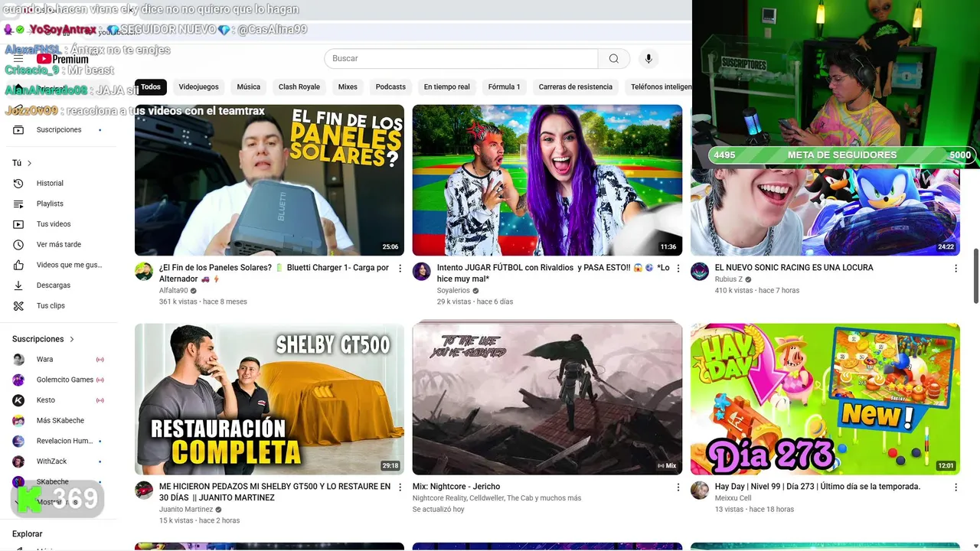Click the YouTube Premium logo
Viewport: 980px width, 551px height.
pos(62,59)
